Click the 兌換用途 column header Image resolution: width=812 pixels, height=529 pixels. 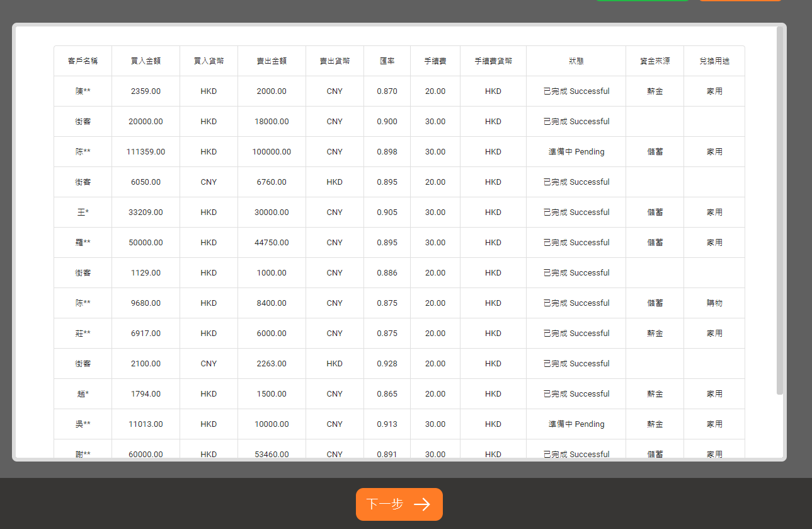[714, 61]
